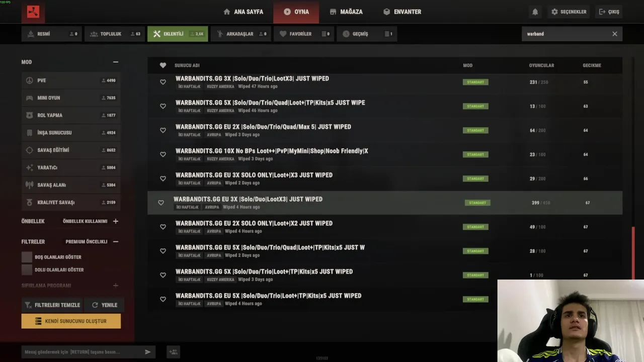Screen dimensions: 644x362
Task: Sort by Mod column header
Action: click(x=468, y=65)
